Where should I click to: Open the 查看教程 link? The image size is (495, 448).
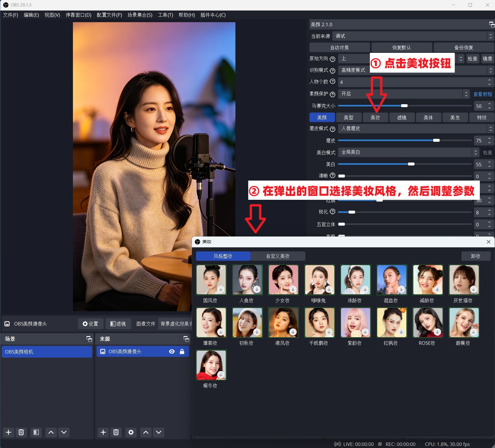pos(483,94)
